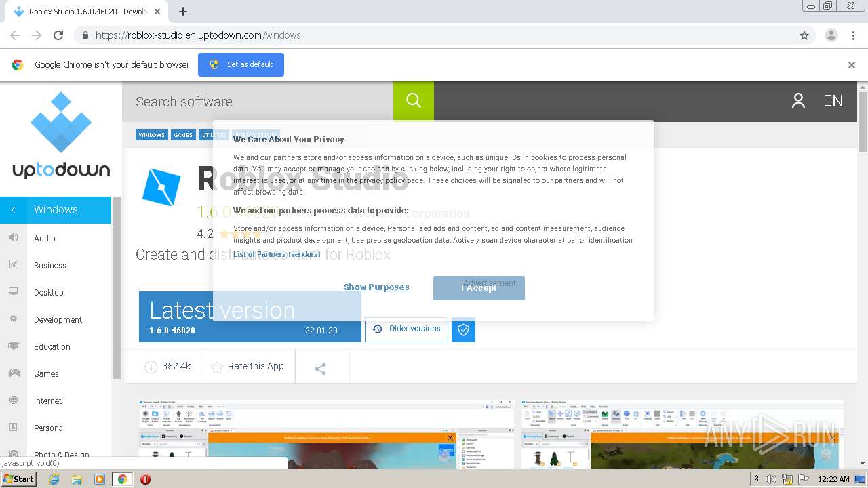
Task: Click the system tray volume icon
Action: click(771, 479)
